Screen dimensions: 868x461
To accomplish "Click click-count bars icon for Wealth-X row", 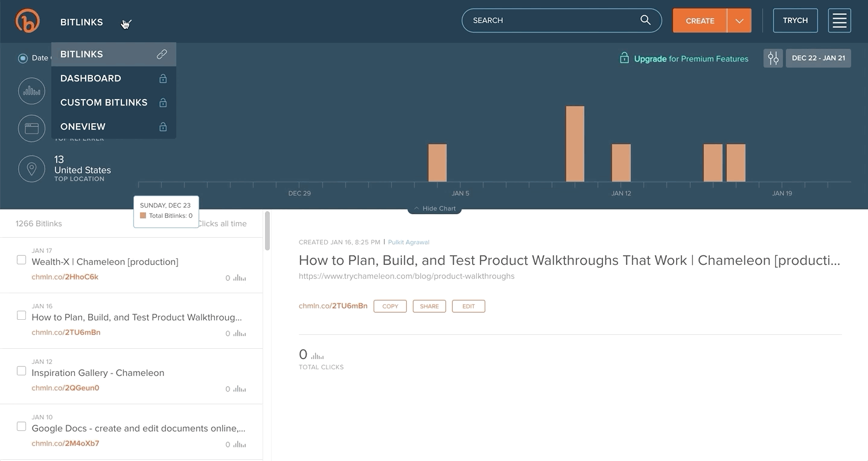I will click(x=240, y=278).
